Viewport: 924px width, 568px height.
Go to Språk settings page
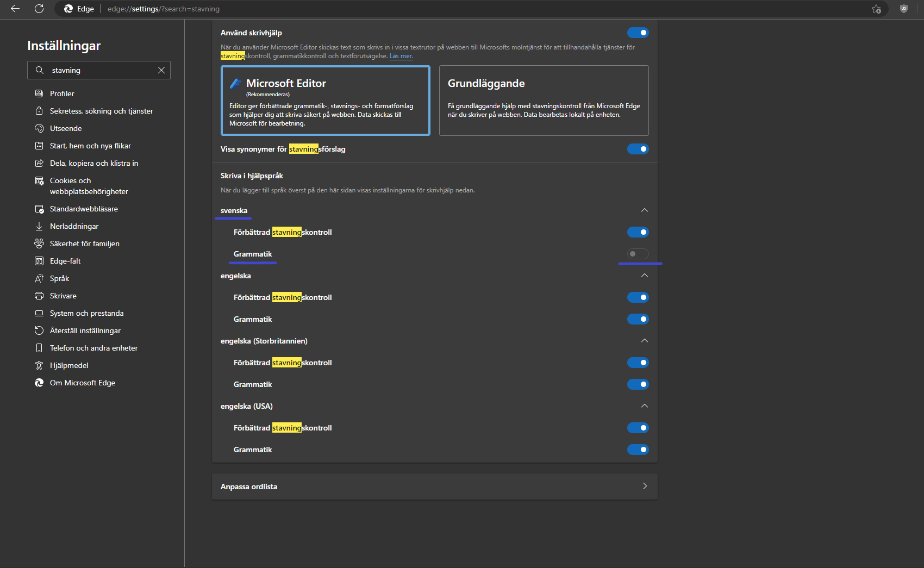pos(60,278)
